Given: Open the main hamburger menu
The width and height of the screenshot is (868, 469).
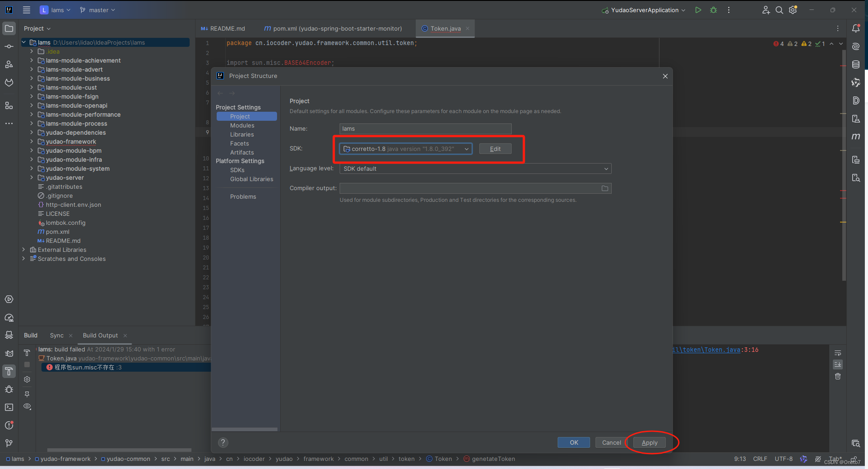Looking at the screenshot, I should (27, 10).
